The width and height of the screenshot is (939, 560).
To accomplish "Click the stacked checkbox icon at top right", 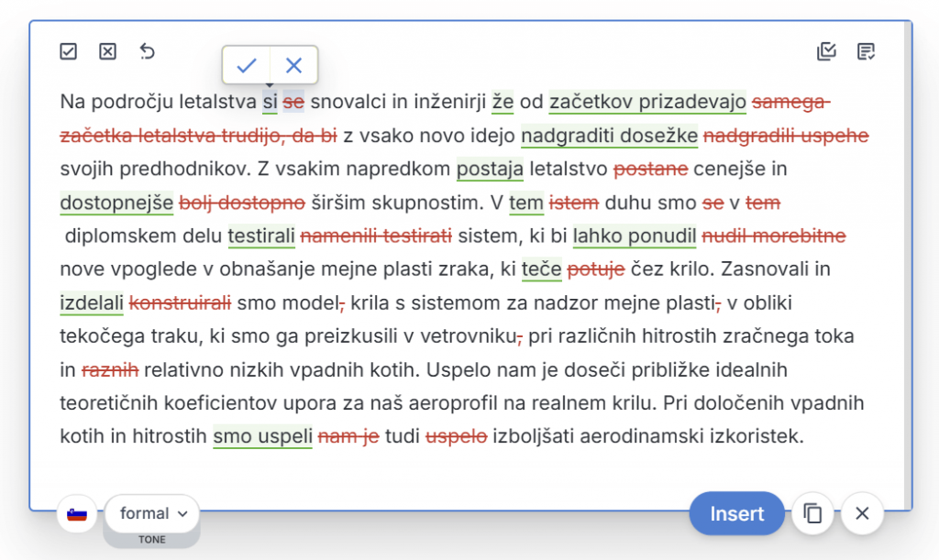I will (826, 51).
